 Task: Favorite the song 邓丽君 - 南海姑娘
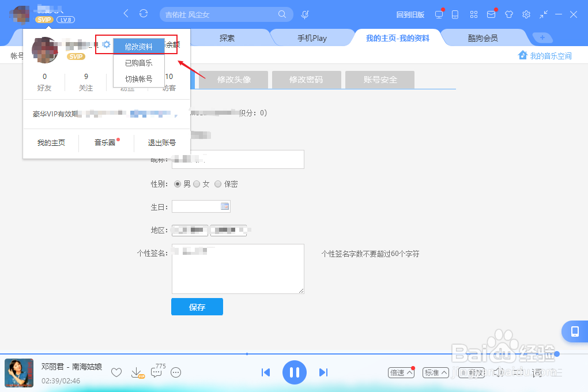tap(116, 372)
